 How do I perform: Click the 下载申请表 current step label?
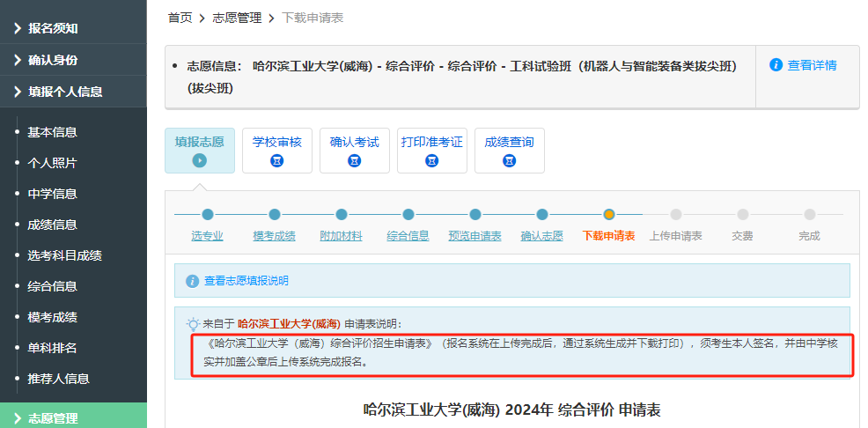[609, 236]
